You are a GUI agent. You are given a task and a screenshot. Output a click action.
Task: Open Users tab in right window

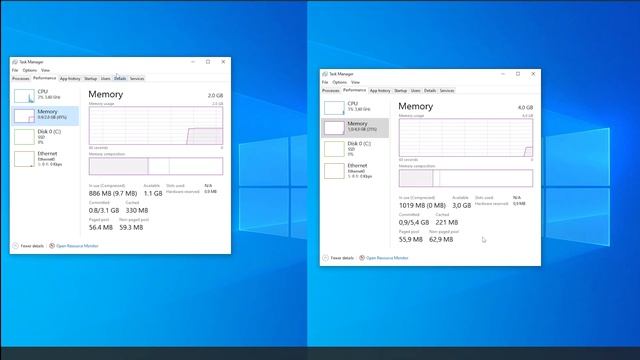[416, 91]
